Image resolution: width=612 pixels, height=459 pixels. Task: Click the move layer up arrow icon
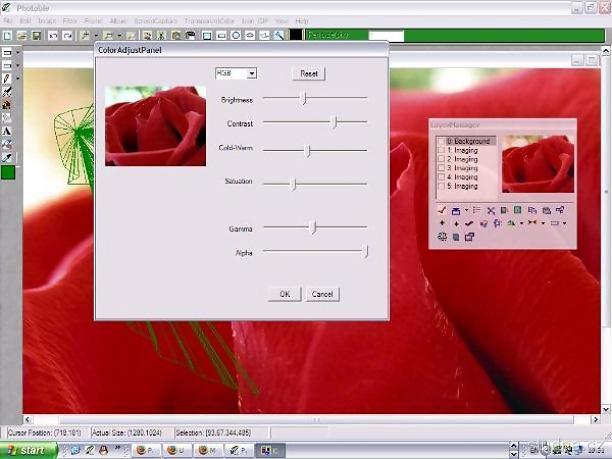441,224
